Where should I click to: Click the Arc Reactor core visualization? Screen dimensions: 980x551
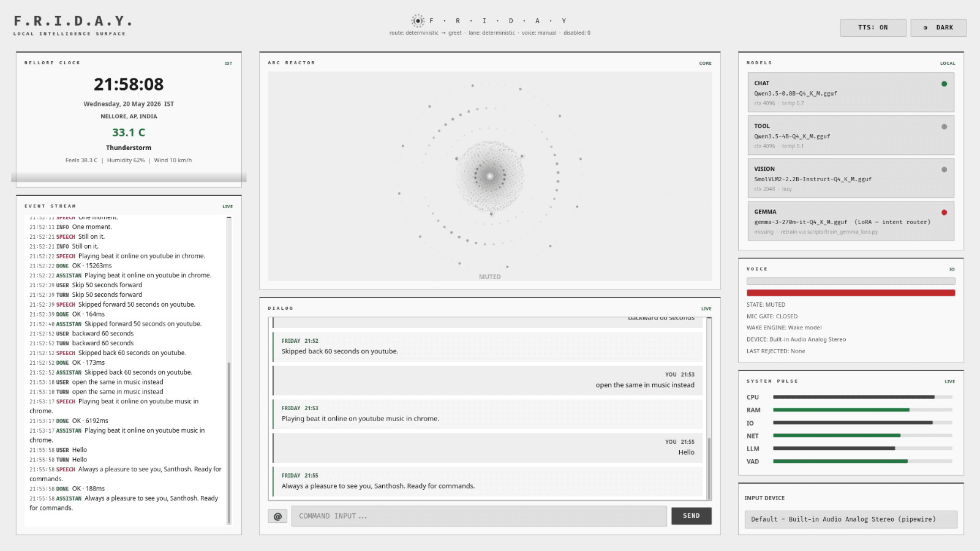(489, 176)
